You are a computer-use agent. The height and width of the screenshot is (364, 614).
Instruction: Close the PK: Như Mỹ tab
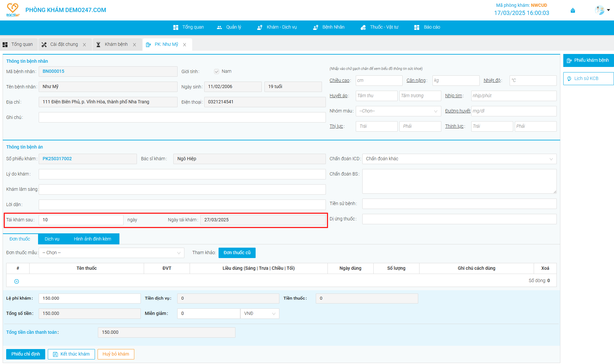click(184, 45)
